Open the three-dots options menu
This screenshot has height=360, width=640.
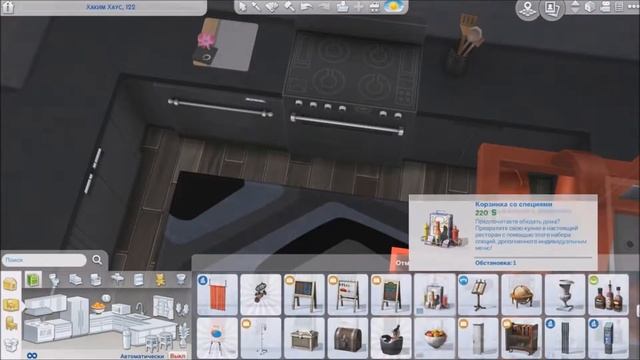[633, 7]
